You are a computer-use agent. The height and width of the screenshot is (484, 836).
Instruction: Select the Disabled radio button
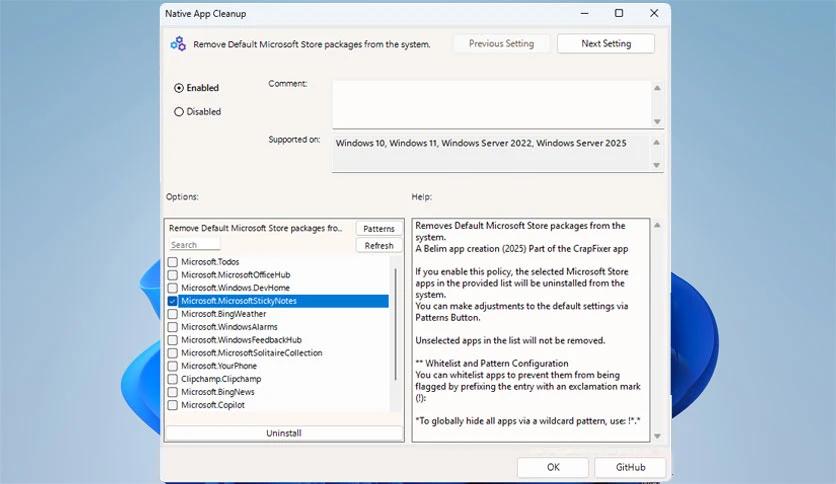pyautogui.click(x=179, y=112)
